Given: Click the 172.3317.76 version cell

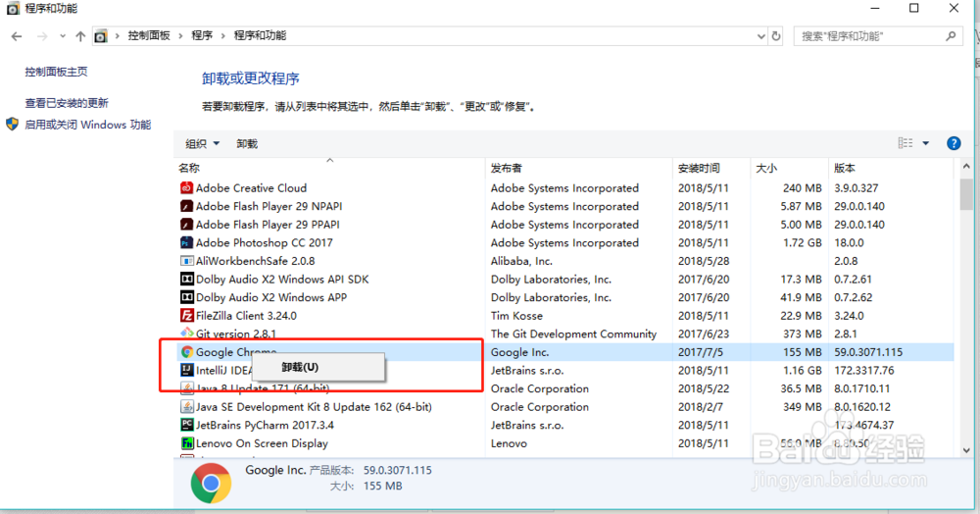Looking at the screenshot, I should 863,370.
